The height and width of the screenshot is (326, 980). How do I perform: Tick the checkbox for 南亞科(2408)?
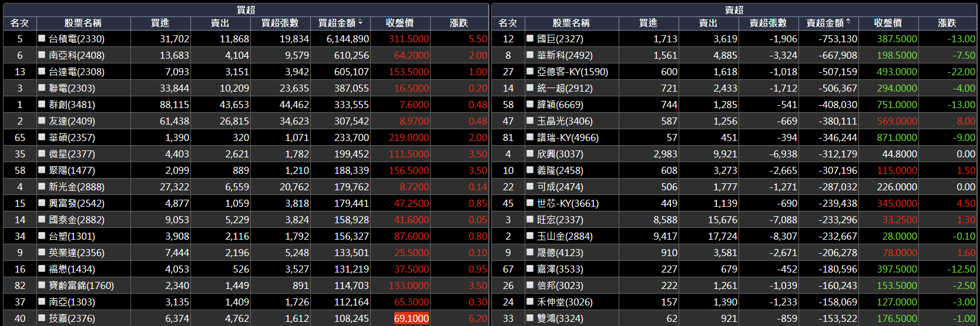coord(42,55)
